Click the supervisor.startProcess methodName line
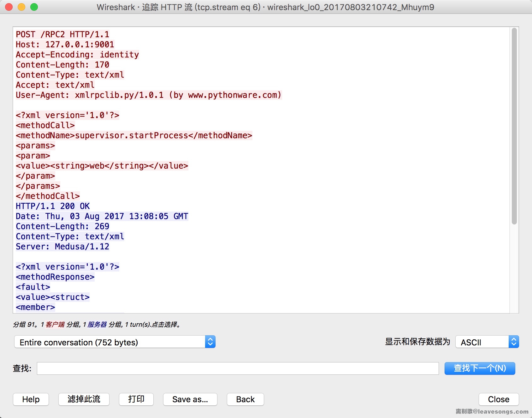The image size is (532, 418). point(134,135)
